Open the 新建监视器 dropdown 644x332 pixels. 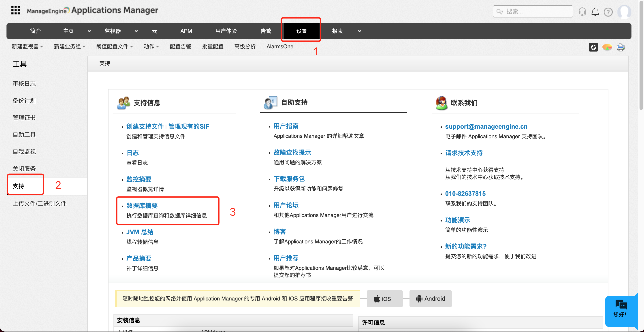(x=28, y=47)
